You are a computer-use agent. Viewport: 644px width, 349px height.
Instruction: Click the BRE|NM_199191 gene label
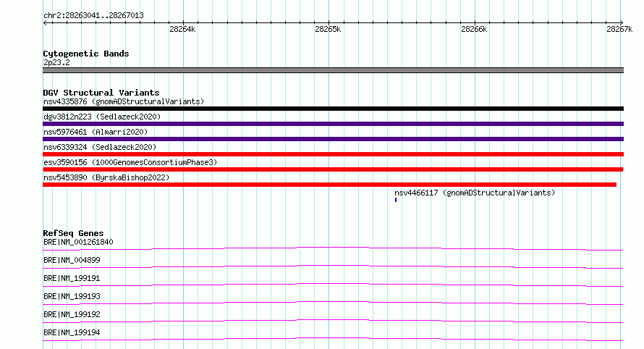72,278
